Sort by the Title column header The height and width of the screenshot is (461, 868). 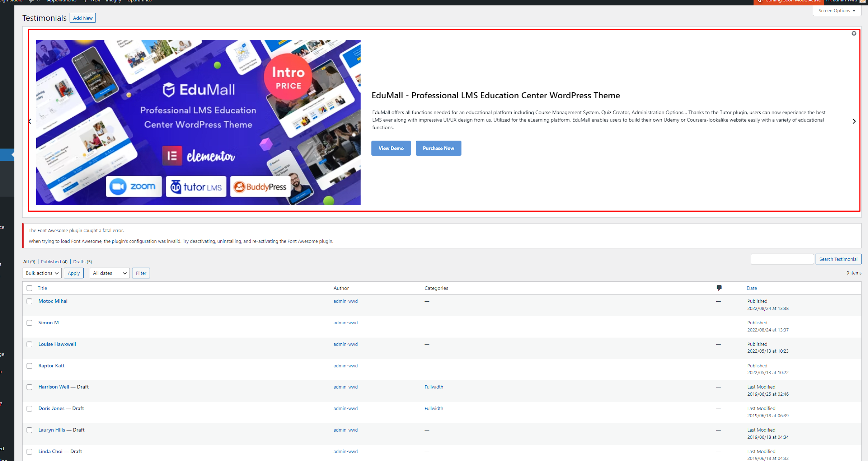coord(42,288)
